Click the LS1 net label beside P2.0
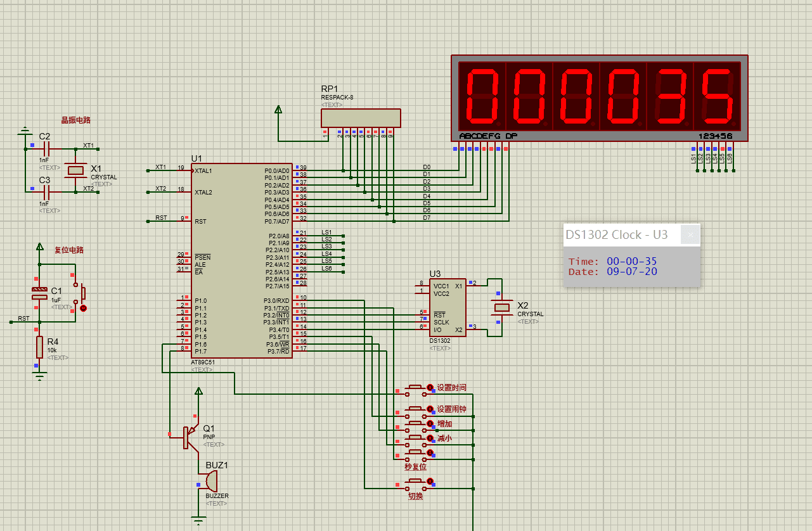 pyautogui.click(x=326, y=233)
